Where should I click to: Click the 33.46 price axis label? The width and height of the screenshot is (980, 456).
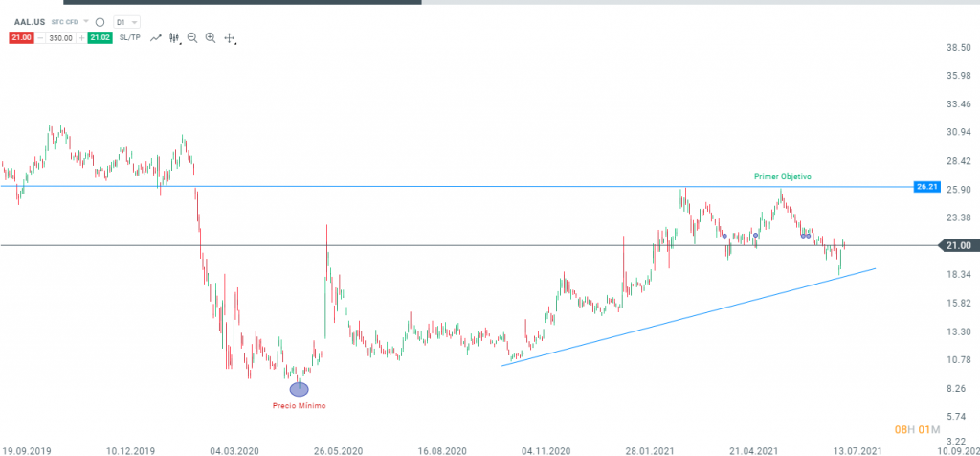958,103
